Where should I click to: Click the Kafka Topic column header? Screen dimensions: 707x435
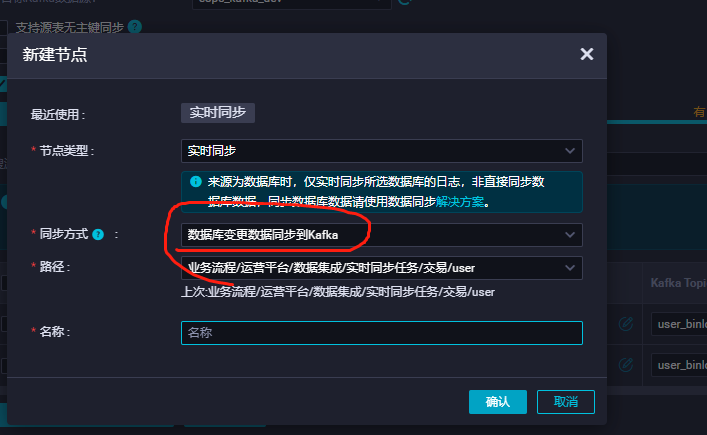pos(678,283)
